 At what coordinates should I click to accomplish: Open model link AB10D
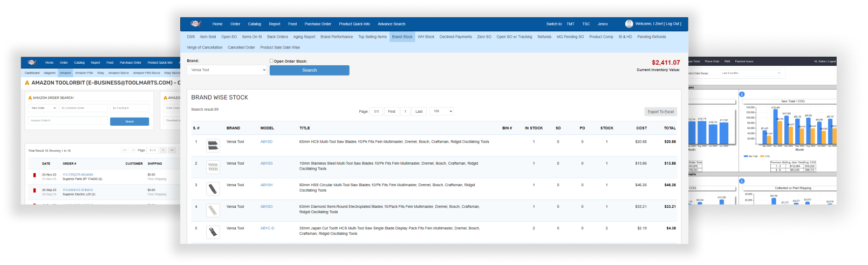[266, 141]
